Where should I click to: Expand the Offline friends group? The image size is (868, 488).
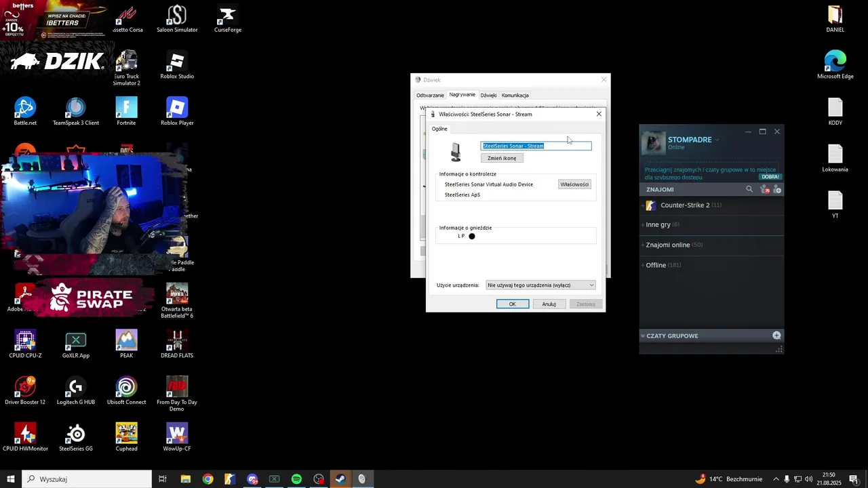click(x=711, y=265)
